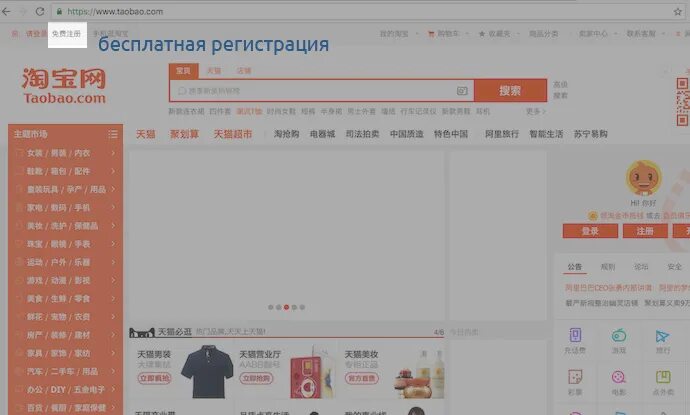Viewport: 690px width, 415px height.
Task: Select the 天猫 search tab above search box
Action: [214, 71]
